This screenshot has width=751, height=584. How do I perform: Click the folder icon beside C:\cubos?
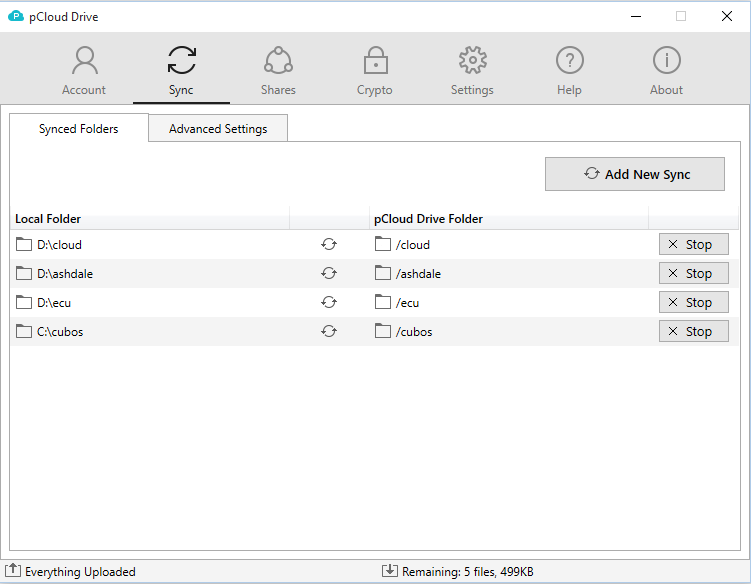coord(23,331)
